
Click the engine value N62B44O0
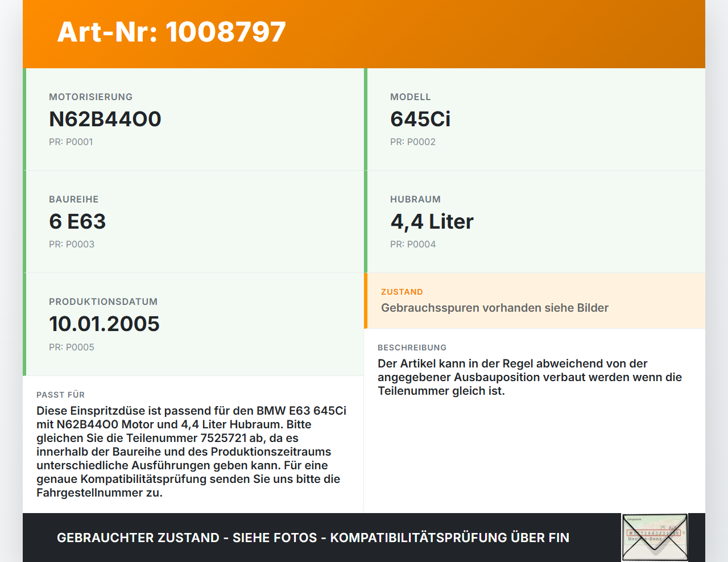coord(105,119)
